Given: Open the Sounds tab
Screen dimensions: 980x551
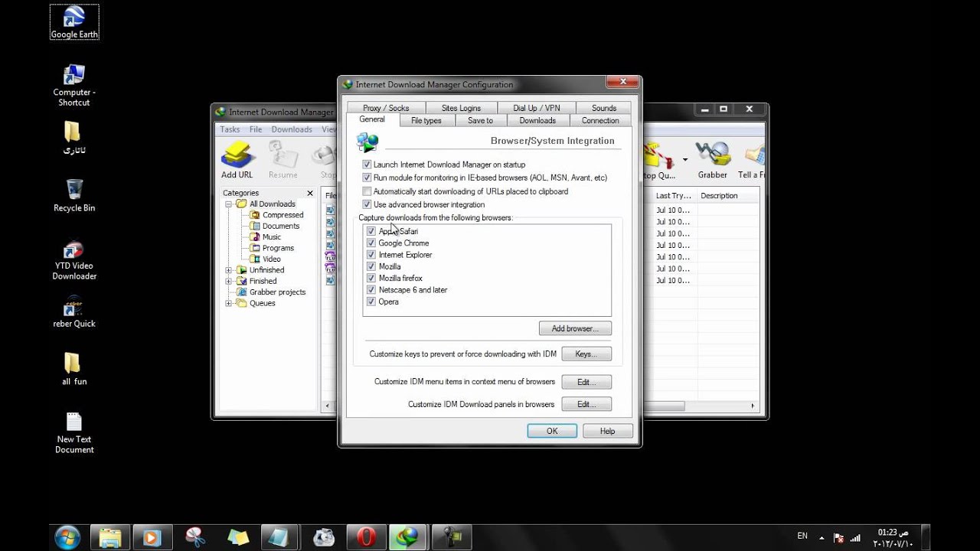Looking at the screenshot, I should 604,108.
